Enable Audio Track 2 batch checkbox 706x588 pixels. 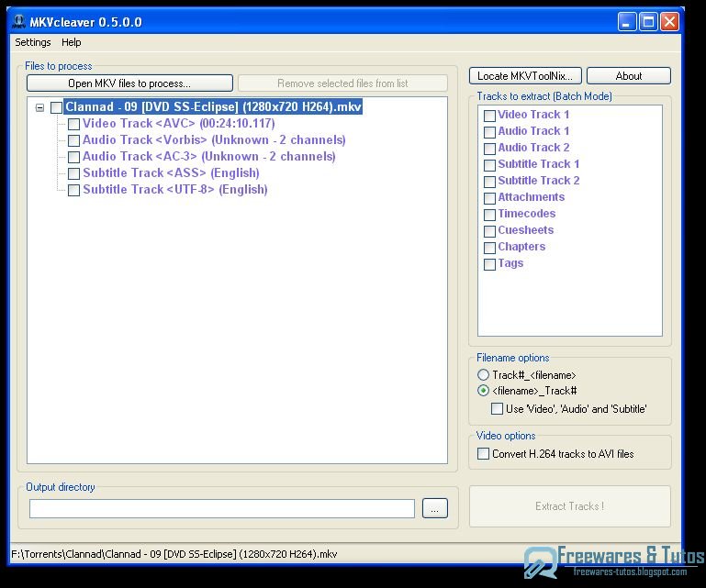489,149
